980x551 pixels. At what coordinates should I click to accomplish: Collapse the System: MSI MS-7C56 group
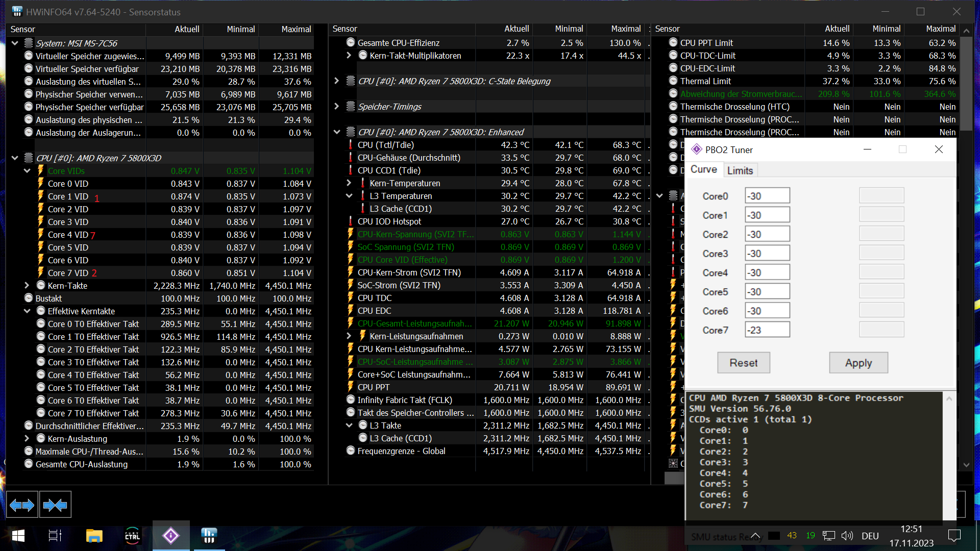click(x=15, y=43)
